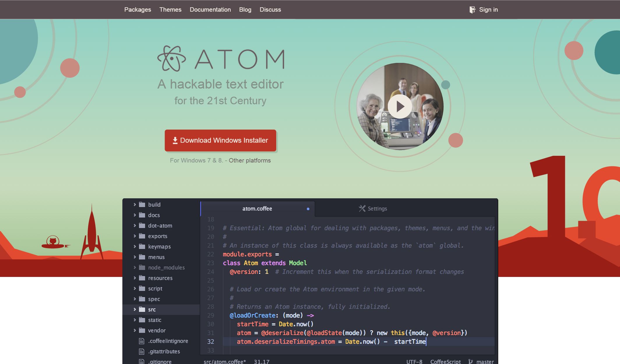620x364 pixels.
Task: Expand the dot-atom folder chevron
Action: tap(135, 225)
